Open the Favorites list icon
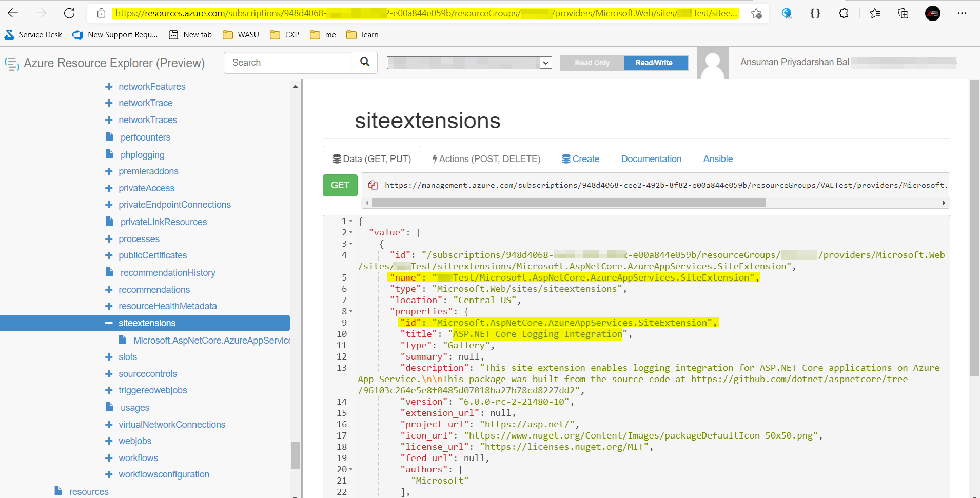Image resolution: width=980 pixels, height=498 pixels. [875, 13]
